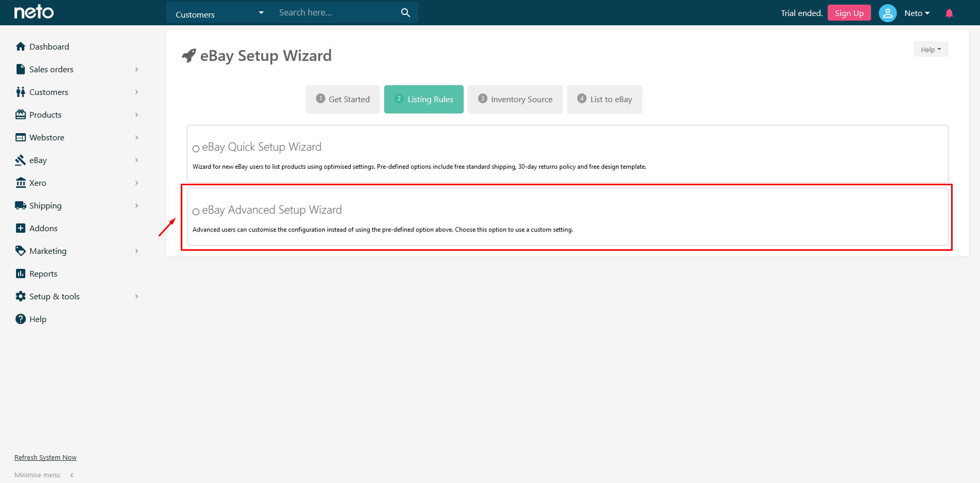Click the Dashboard home icon
Viewport: 980px width, 483px height.
pyautogui.click(x=21, y=46)
